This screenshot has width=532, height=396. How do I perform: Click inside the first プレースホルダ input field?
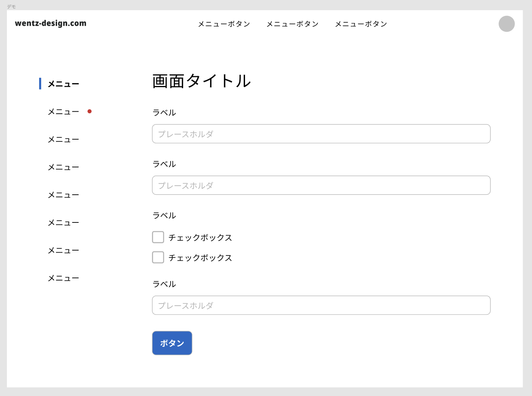click(321, 134)
